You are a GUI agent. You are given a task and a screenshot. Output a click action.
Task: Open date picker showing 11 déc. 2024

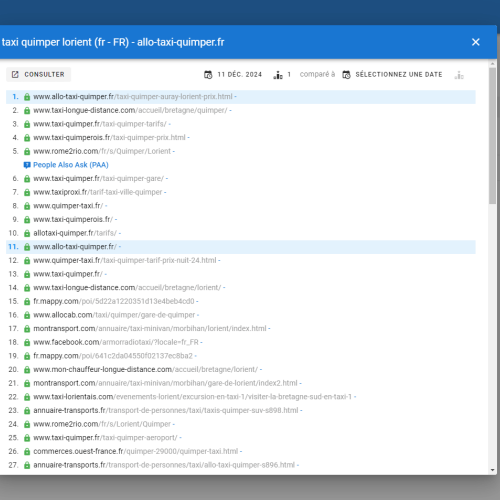coord(233,75)
